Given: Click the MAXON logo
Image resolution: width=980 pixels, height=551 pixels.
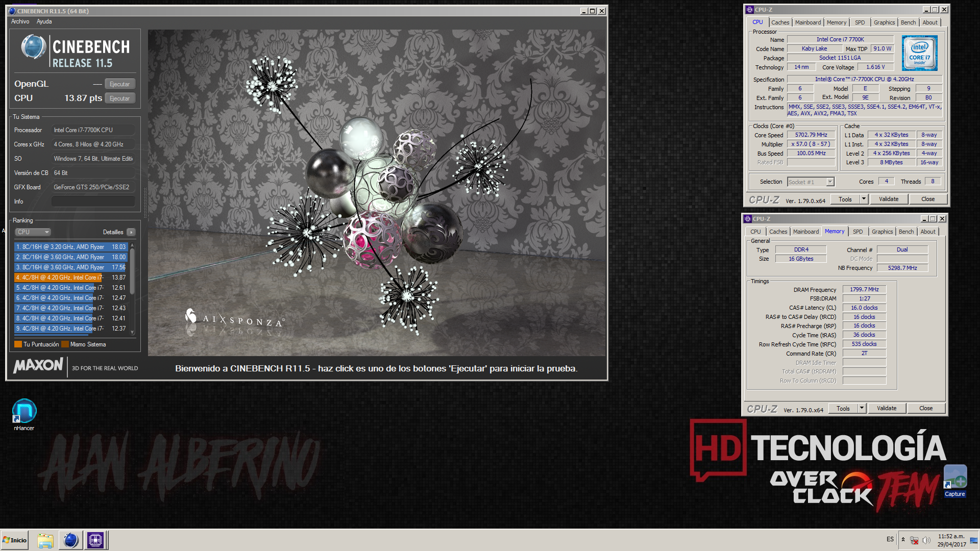Looking at the screenshot, I should 38,365.
